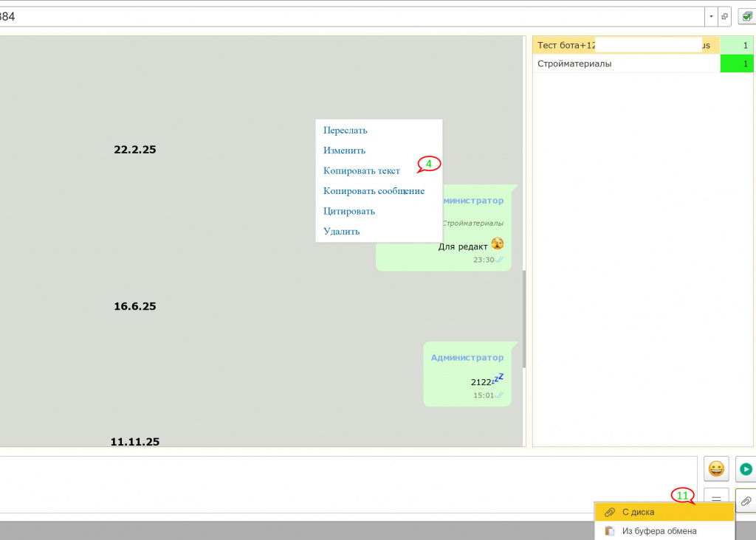Expand the dropdown arrow of top field
The image size is (756, 540).
tap(711, 16)
